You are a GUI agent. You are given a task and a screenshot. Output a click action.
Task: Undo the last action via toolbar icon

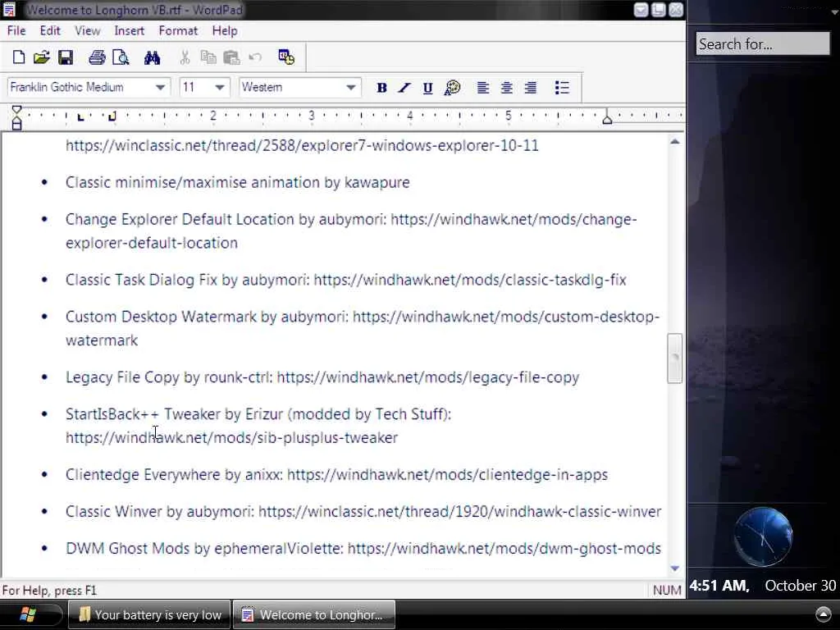[255, 57]
